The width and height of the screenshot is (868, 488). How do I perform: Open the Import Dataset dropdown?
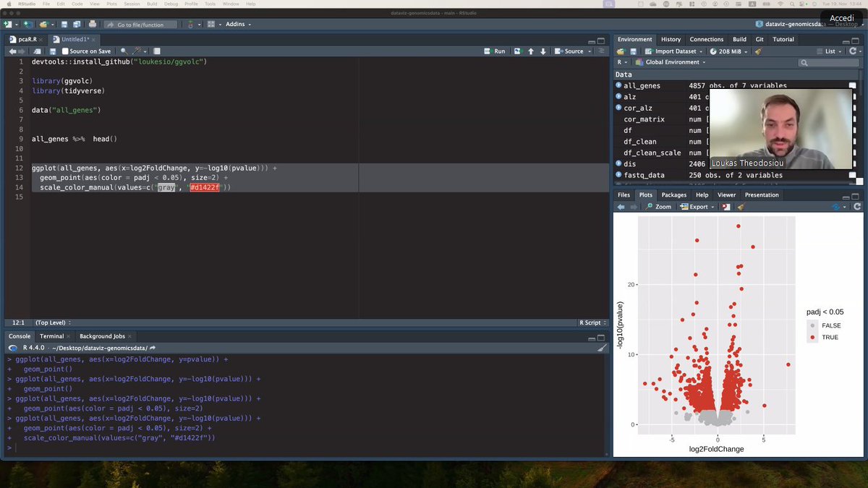tap(702, 51)
